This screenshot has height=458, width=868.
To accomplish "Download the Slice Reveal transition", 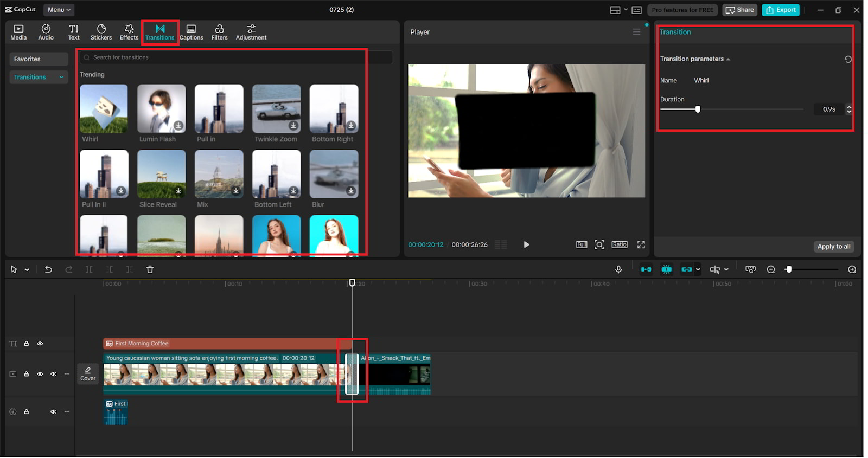I will point(178,191).
